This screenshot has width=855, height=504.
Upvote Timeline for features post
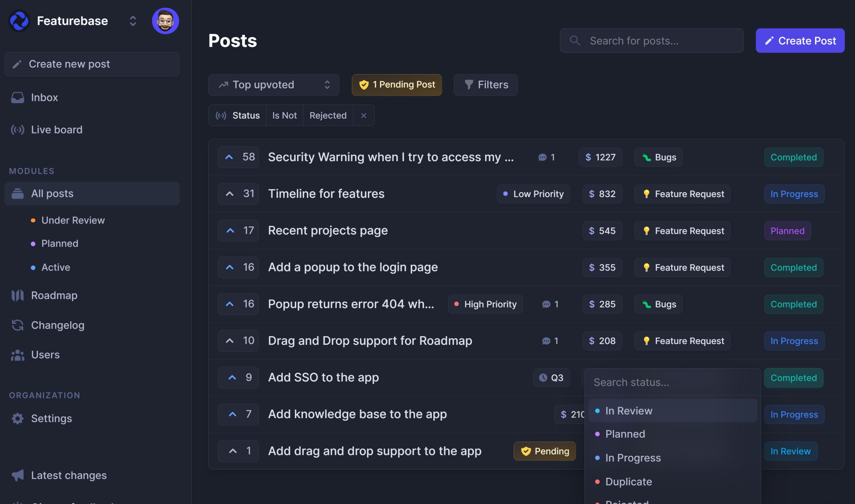pos(238,194)
